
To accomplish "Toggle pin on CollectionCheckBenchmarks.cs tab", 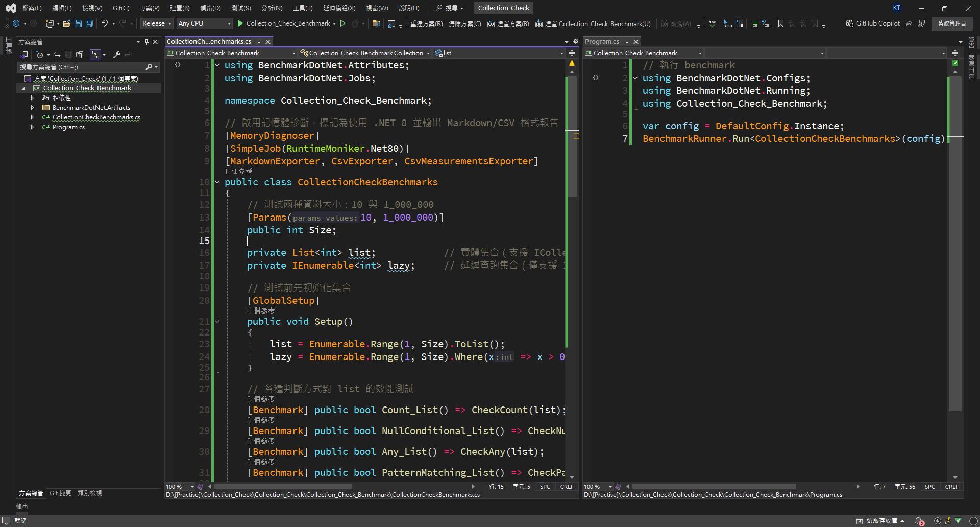I will (259, 42).
